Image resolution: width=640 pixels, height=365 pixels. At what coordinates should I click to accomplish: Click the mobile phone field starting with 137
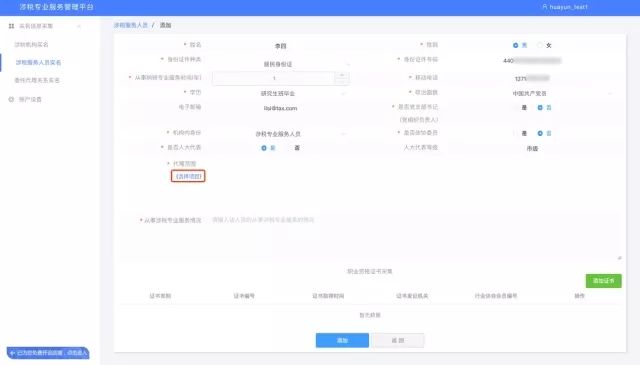pyautogui.click(x=532, y=78)
